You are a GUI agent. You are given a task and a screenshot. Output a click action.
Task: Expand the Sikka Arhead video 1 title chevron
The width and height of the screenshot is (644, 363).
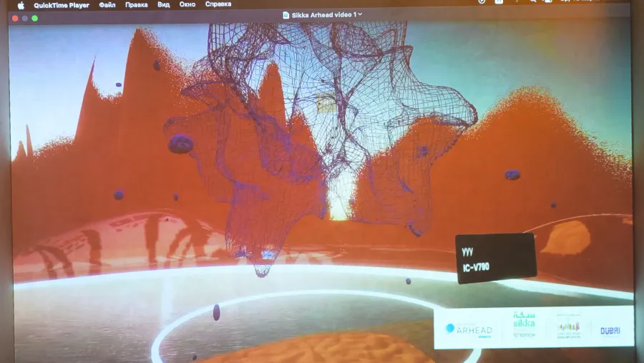(360, 14)
